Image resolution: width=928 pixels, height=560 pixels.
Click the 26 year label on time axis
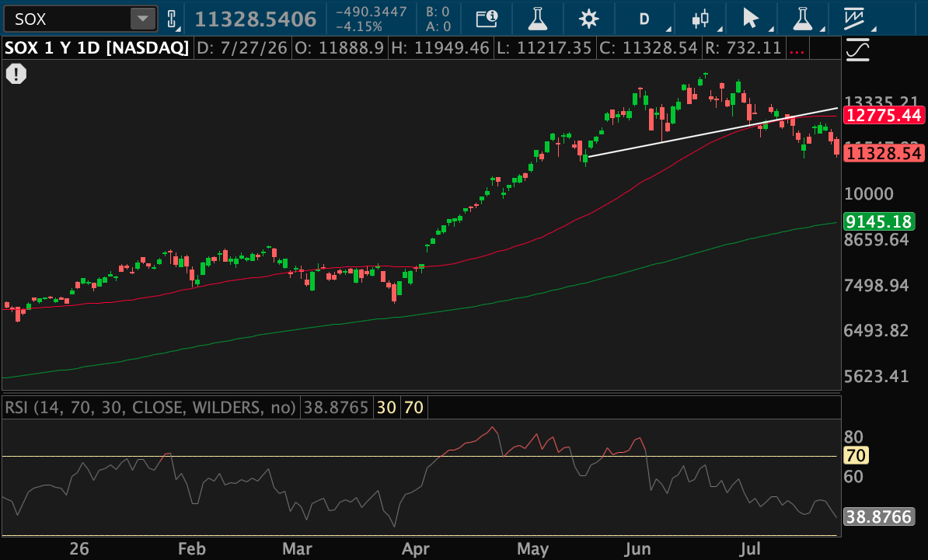point(78,549)
